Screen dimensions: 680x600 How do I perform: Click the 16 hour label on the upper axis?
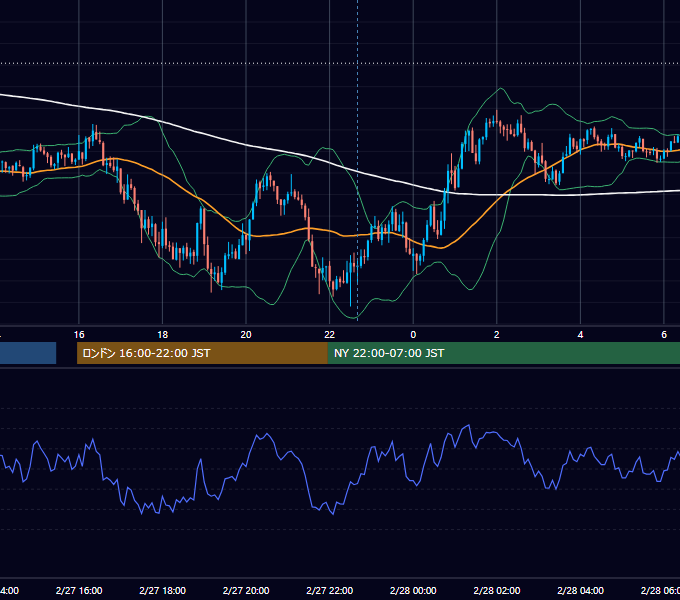click(x=79, y=335)
